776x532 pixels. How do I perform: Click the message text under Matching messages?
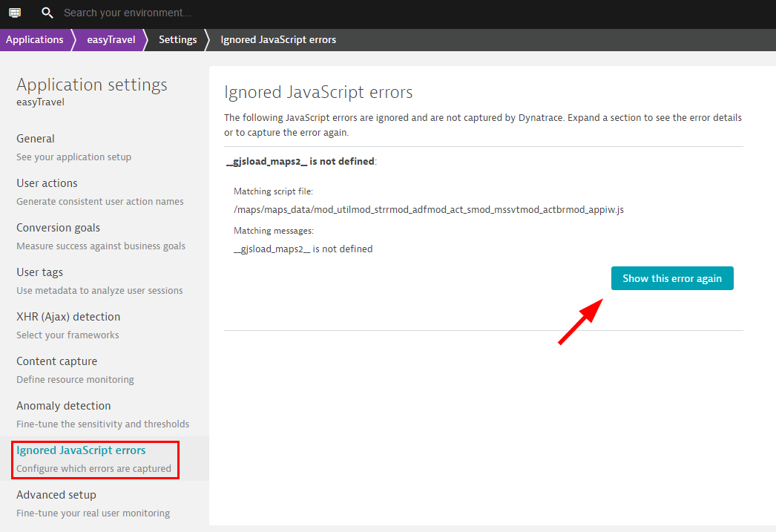(x=303, y=249)
